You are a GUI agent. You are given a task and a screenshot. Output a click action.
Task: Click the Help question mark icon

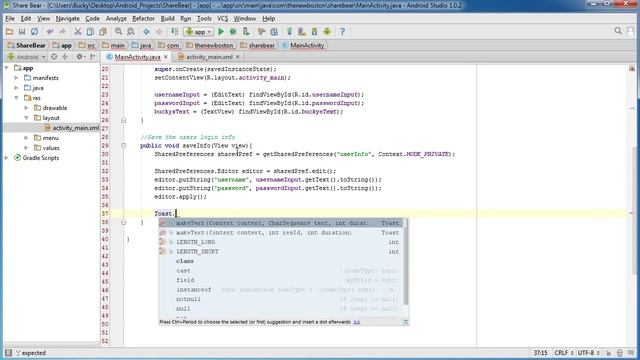click(342, 31)
